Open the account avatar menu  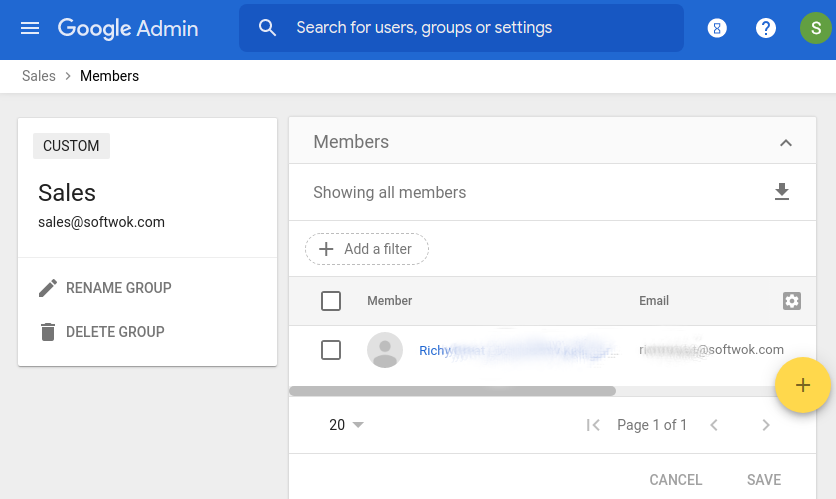click(x=815, y=28)
